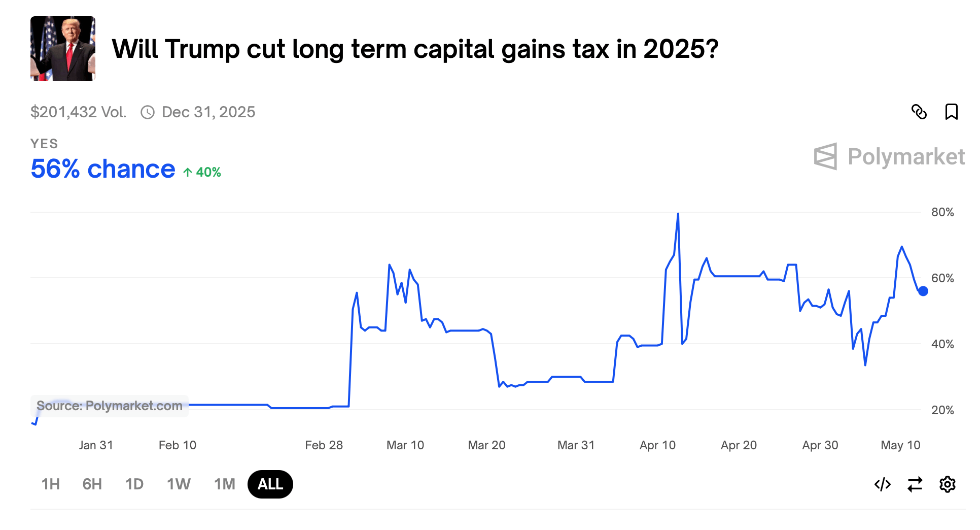Screen dimensions: 980x530
Task: Click the 56% chance YES price
Action: (x=102, y=169)
